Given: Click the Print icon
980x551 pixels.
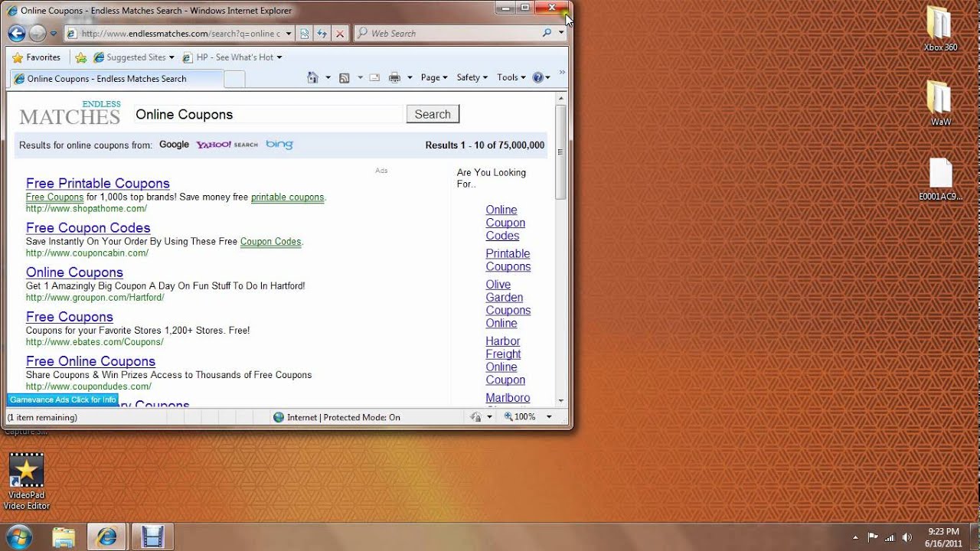Looking at the screenshot, I should [x=394, y=77].
